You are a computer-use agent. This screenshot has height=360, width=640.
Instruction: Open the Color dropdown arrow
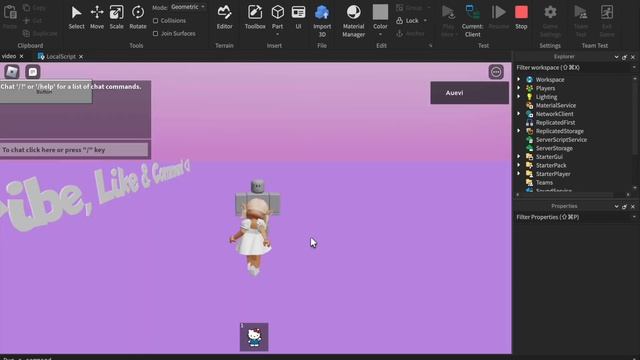(x=380, y=34)
